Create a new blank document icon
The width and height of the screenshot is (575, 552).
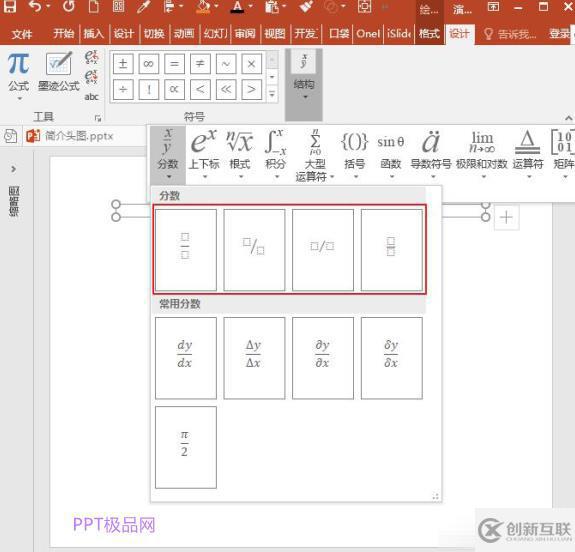[94, 6]
